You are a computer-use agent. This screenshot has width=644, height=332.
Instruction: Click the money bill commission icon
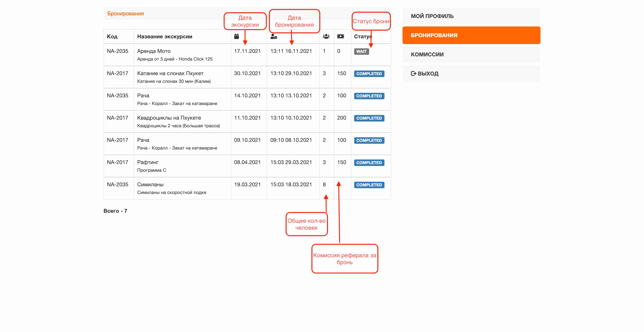point(340,36)
